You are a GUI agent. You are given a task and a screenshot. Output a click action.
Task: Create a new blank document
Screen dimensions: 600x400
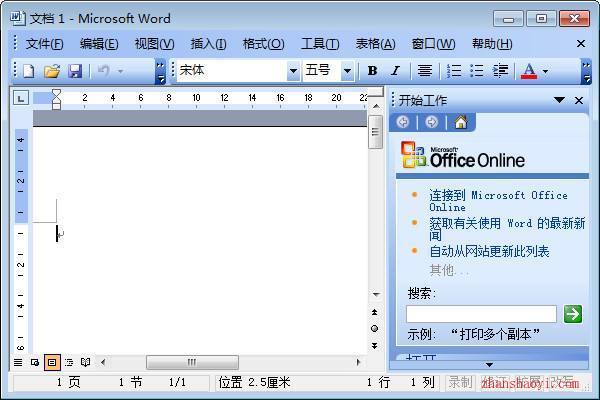29,71
